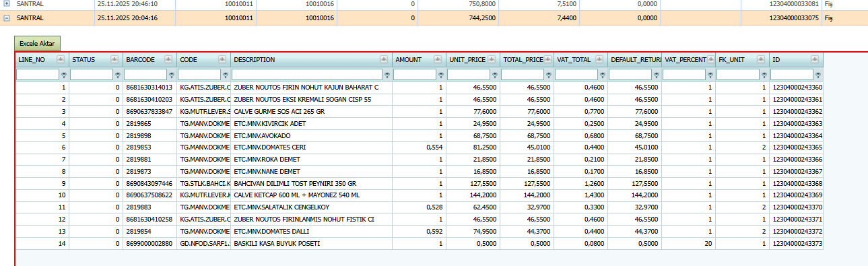Click the pin icon in TOTAL_PRICE column header

pyautogui.click(x=548, y=60)
